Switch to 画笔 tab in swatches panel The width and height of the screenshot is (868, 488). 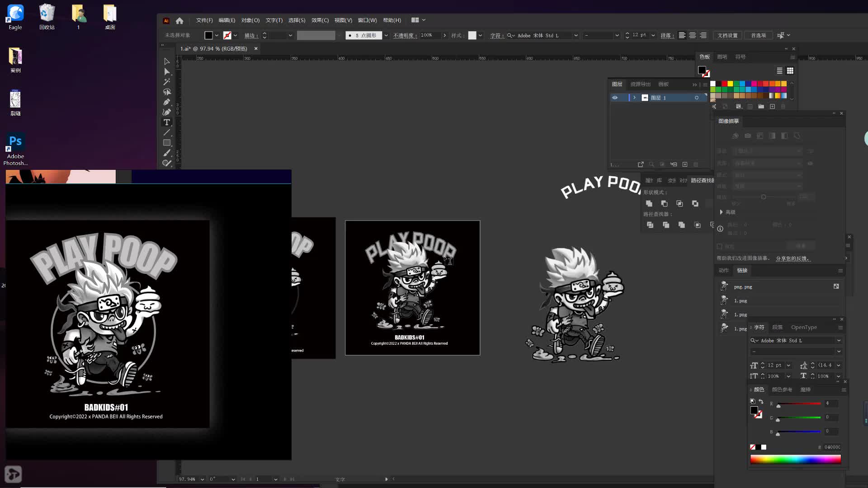point(722,57)
